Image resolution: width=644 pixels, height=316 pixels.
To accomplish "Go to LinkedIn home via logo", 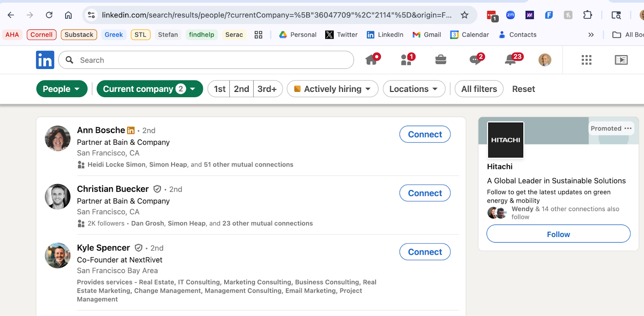I will coord(45,60).
